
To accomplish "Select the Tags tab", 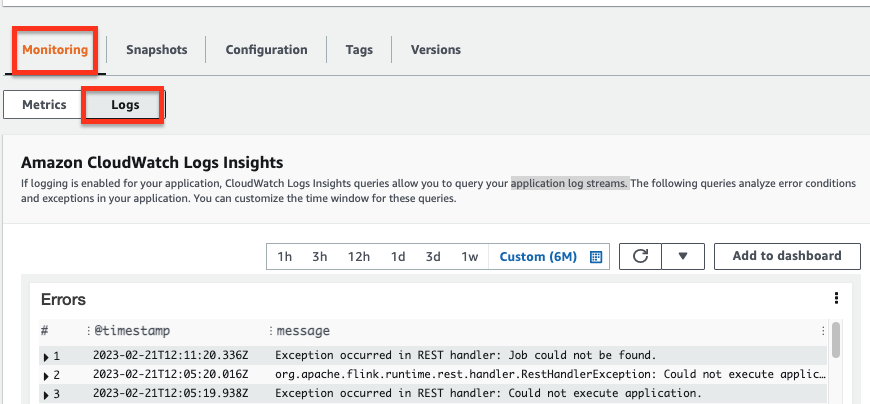I will (359, 50).
